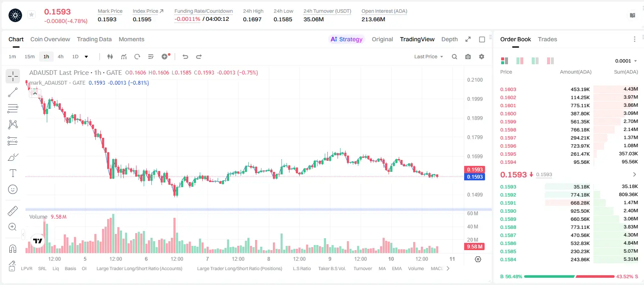Viewport: 644px width, 285px height.
Task: Open the Coin Overview tab
Action: (x=50, y=39)
